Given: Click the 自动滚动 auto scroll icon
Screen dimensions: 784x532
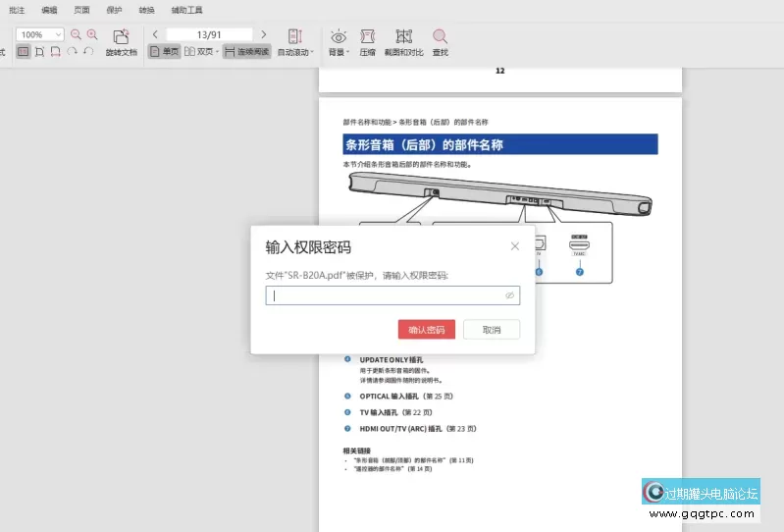Looking at the screenshot, I should (x=294, y=36).
